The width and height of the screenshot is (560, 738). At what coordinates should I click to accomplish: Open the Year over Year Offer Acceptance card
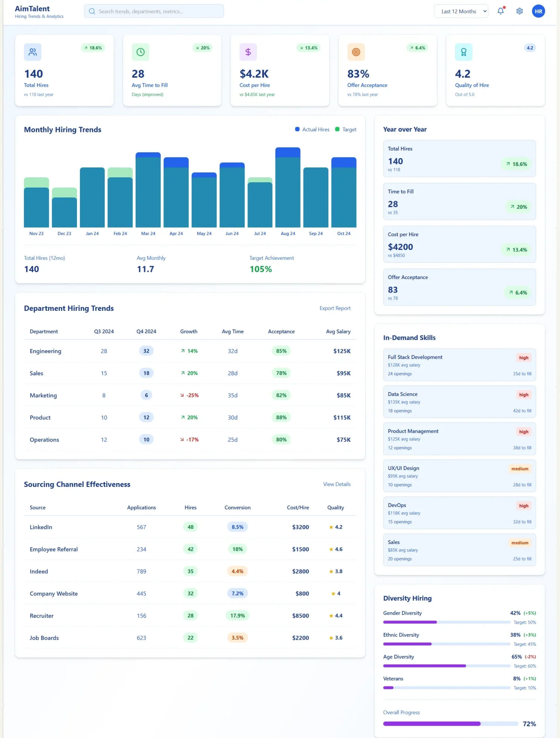pos(459,287)
